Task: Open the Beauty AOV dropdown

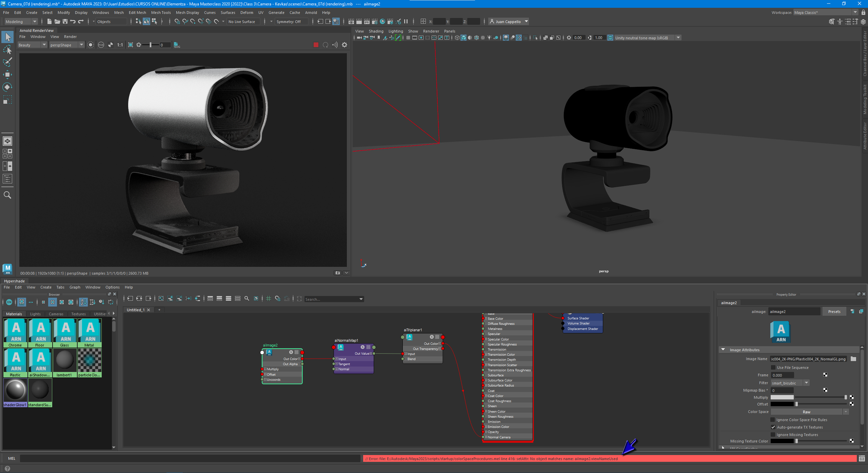Action: pos(32,45)
